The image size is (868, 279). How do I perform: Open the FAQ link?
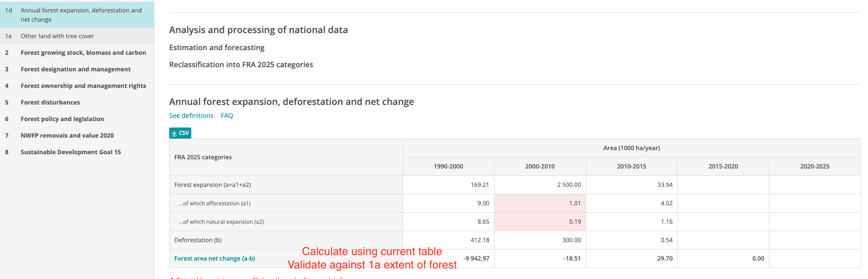pos(227,116)
